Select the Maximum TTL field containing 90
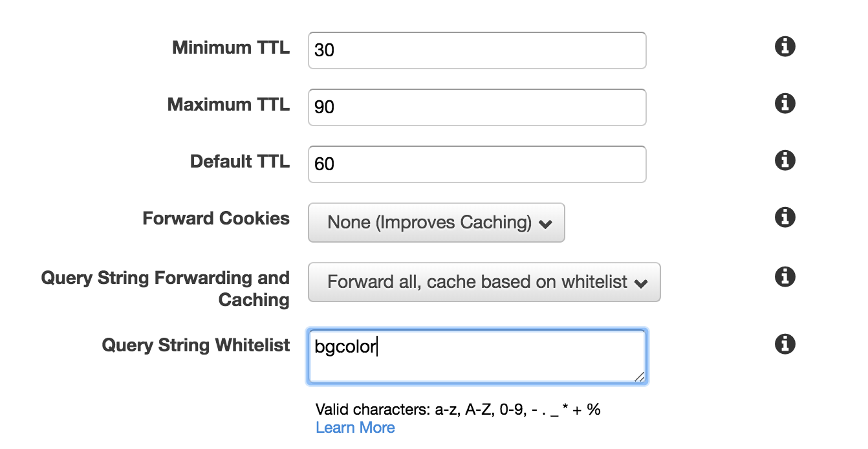The height and width of the screenshot is (449, 868). tap(477, 107)
